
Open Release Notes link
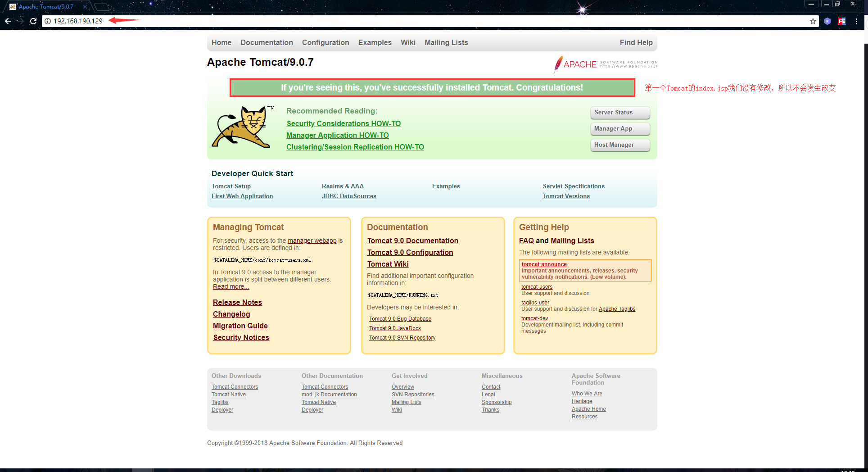coord(237,302)
